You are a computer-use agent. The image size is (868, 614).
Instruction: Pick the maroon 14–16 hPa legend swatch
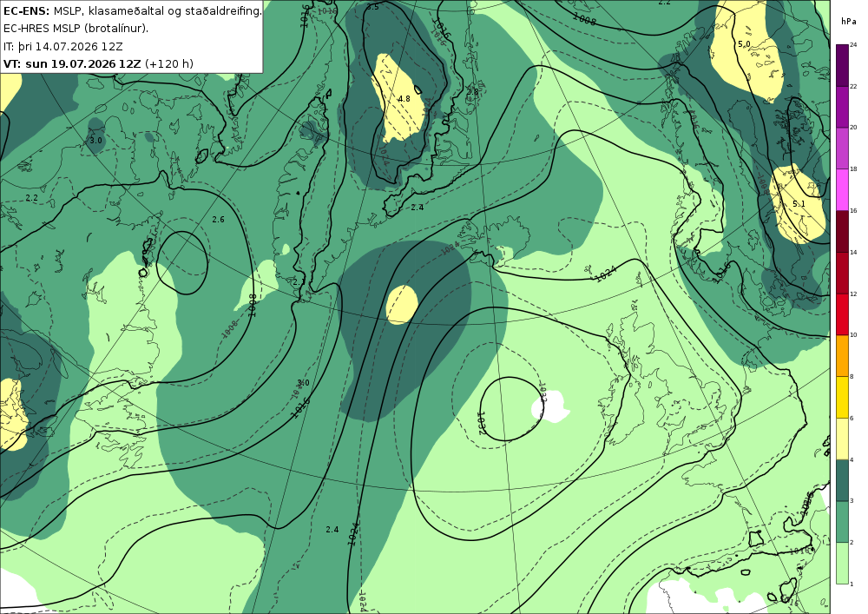[842, 231]
